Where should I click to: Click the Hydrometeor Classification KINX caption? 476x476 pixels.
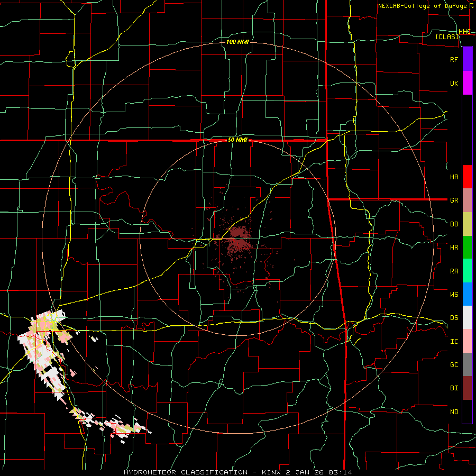(x=238, y=472)
